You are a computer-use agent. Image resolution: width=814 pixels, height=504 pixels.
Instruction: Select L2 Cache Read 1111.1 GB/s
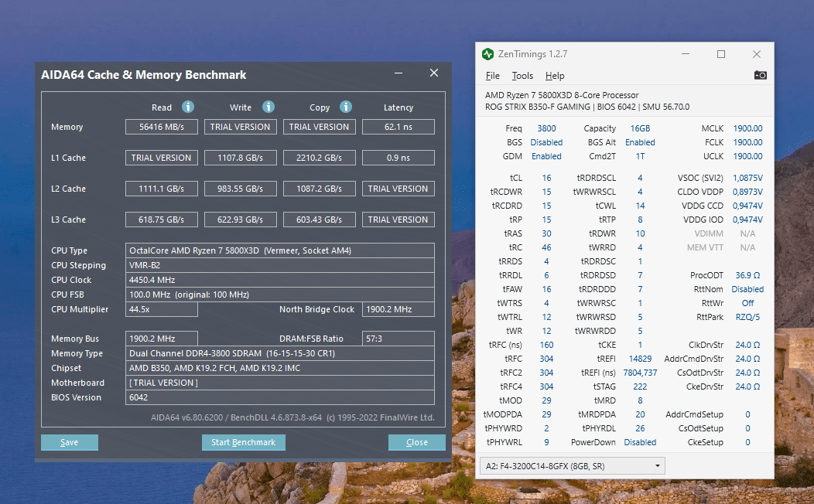[x=162, y=189]
